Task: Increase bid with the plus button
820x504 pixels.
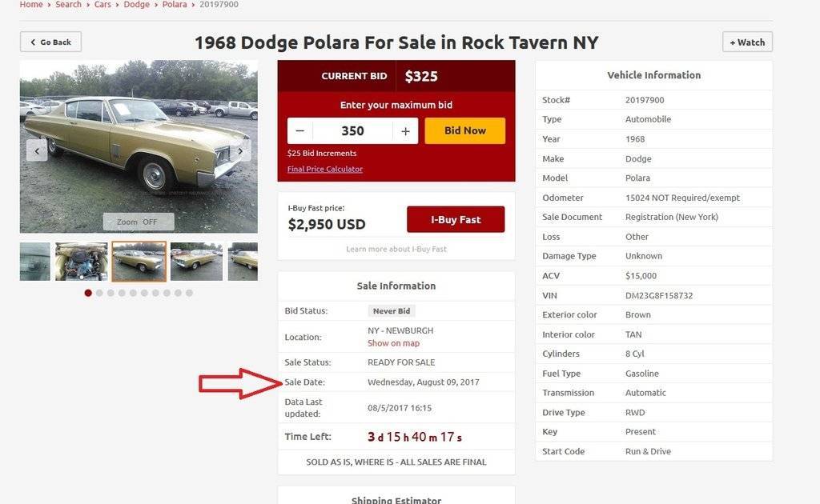Action: coord(405,131)
